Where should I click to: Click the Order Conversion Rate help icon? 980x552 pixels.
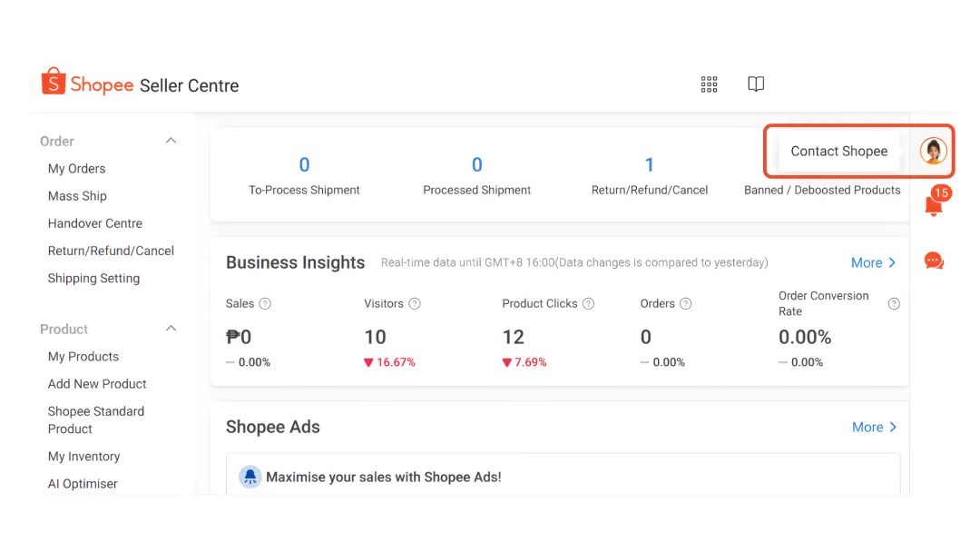point(894,304)
